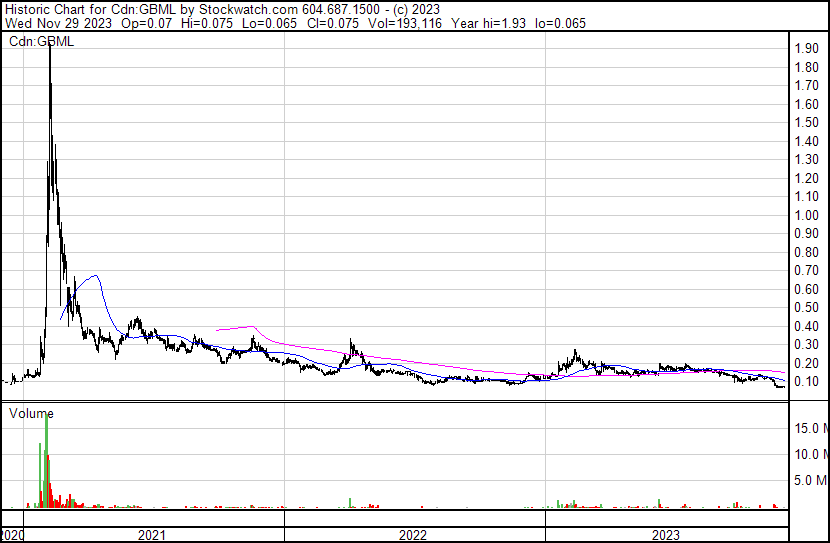830x543 pixels.
Task: Click the 1.00 price axis label
Action: pos(807,215)
